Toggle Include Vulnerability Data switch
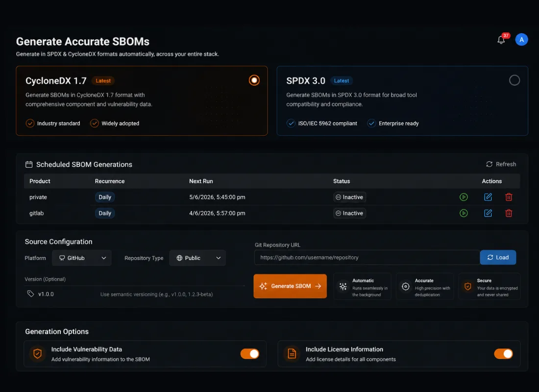The image size is (539, 392). click(x=249, y=353)
